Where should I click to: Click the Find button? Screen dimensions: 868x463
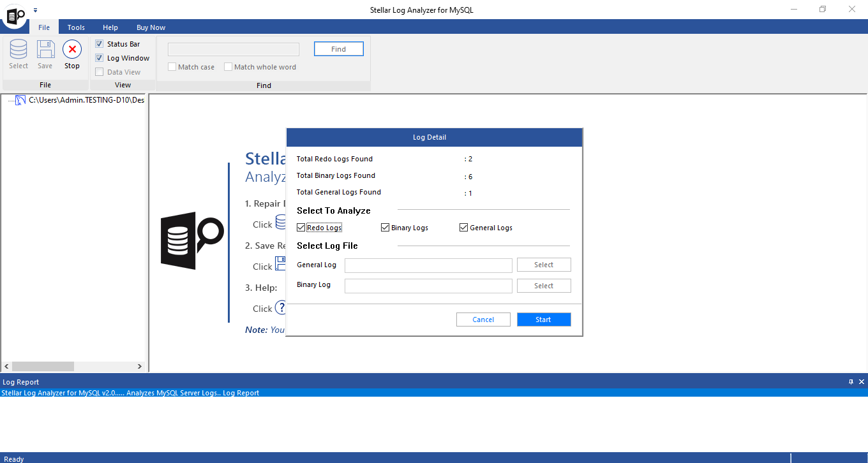[x=339, y=49]
